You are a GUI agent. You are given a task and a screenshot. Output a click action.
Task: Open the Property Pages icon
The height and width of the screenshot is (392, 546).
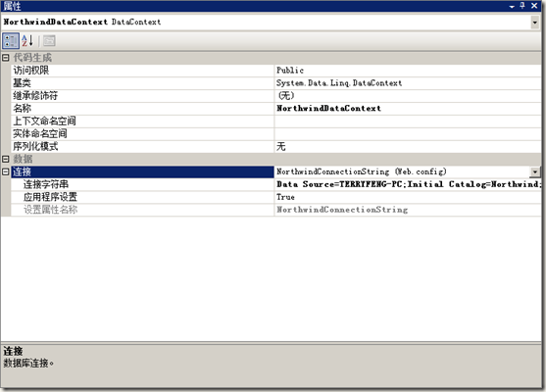click(x=49, y=41)
